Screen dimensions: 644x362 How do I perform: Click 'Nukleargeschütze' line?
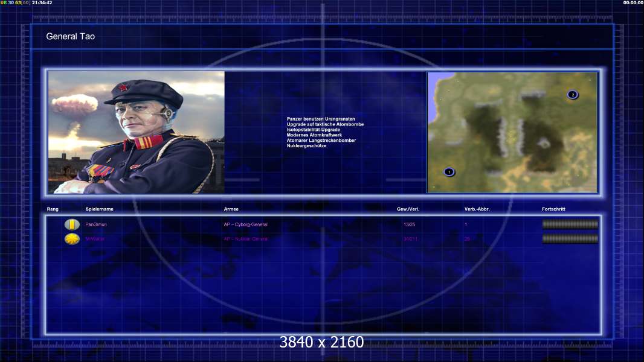point(306,145)
